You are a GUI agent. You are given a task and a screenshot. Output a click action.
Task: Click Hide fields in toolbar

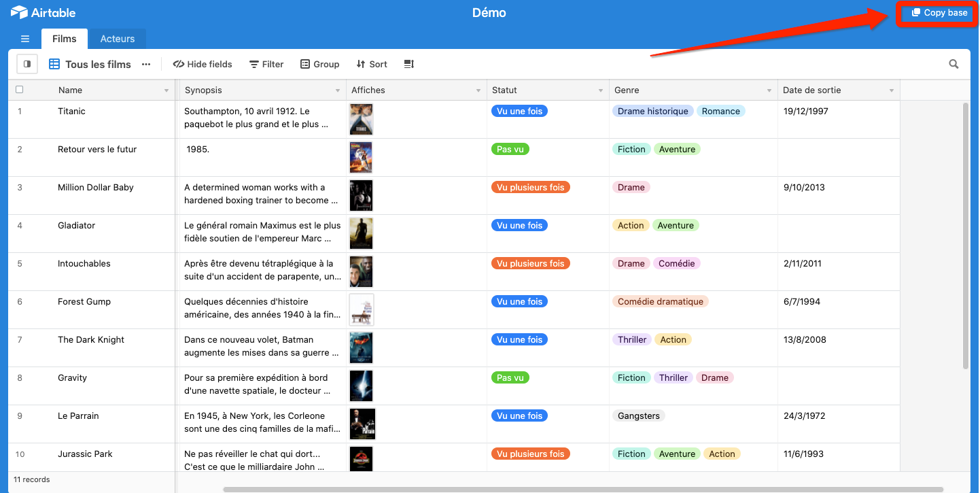click(203, 64)
